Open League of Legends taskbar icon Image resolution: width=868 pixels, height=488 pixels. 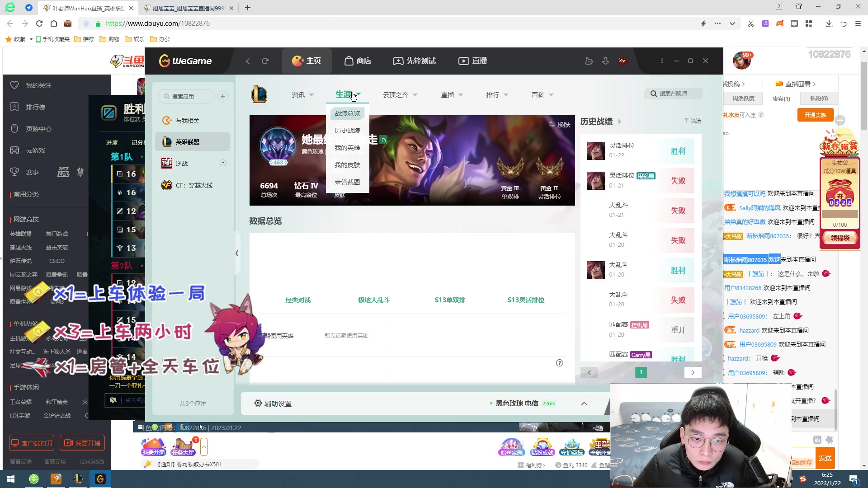pyautogui.click(x=78, y=479)
